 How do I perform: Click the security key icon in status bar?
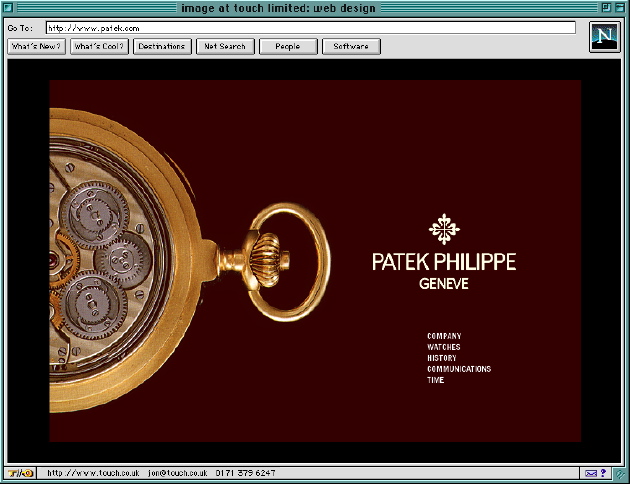[20, 473]
